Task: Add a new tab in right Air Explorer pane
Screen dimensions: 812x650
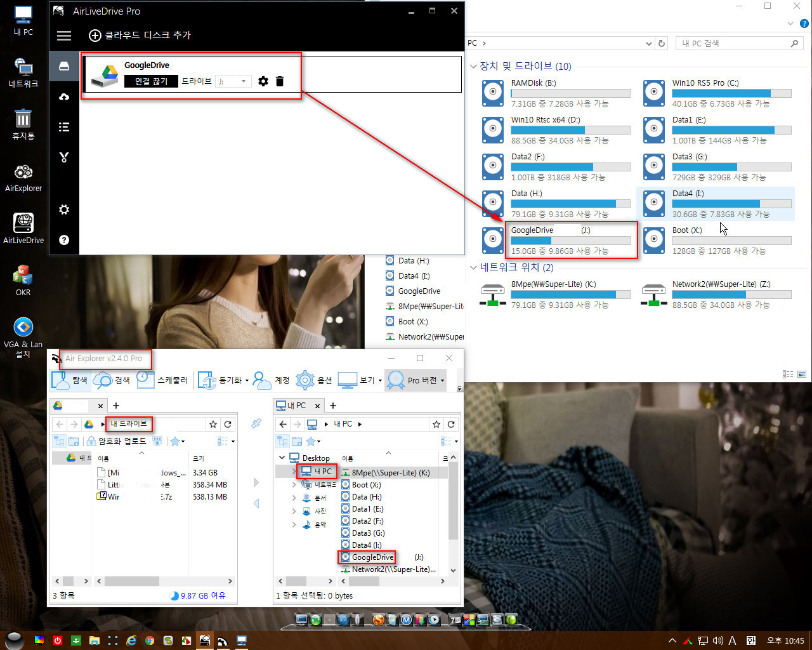Action: click(x=333, y=405)
